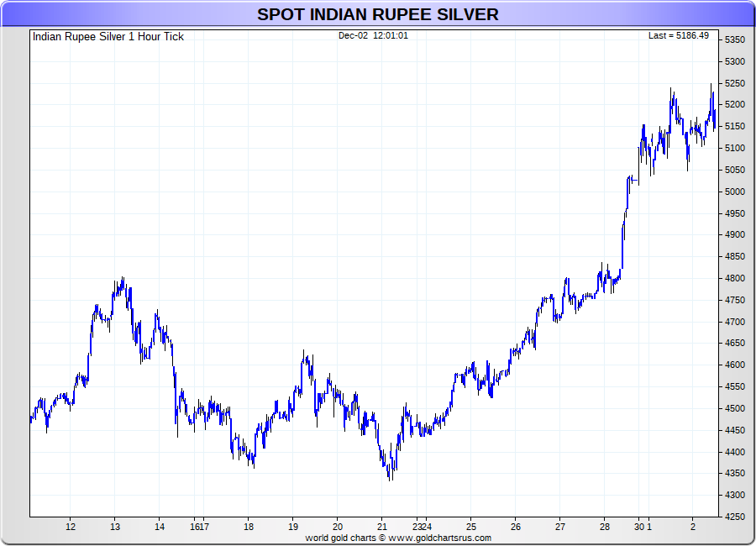Click the date label 14 on the x-axis
This screenshot has height=546, width=756.
160,527
